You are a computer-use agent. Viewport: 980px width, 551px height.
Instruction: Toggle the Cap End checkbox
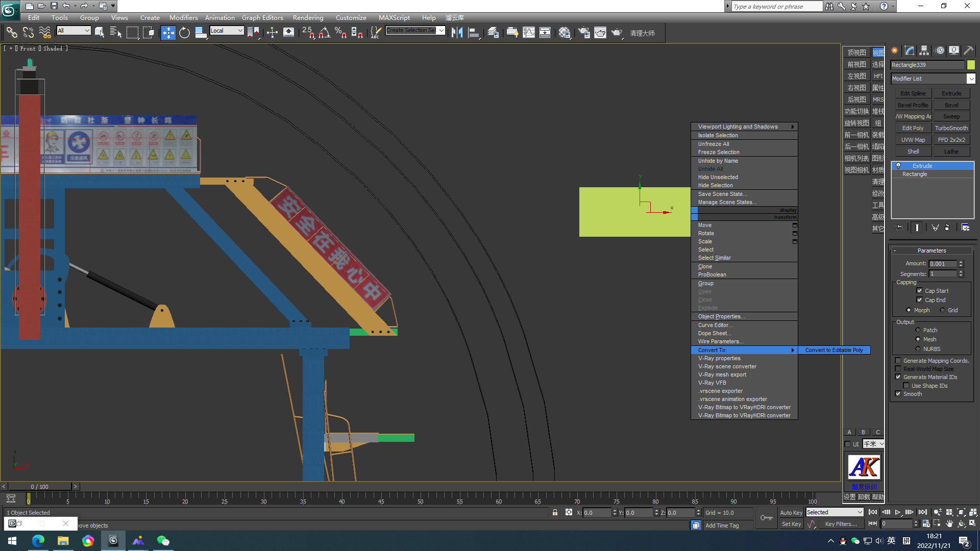click(x=919, y=300)
